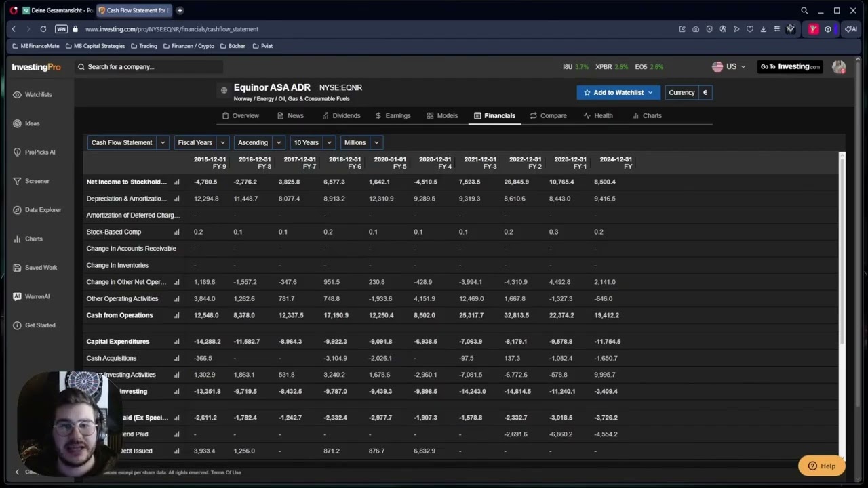
Task: Switch to the Earnings tab
Action: coord(393,116)
